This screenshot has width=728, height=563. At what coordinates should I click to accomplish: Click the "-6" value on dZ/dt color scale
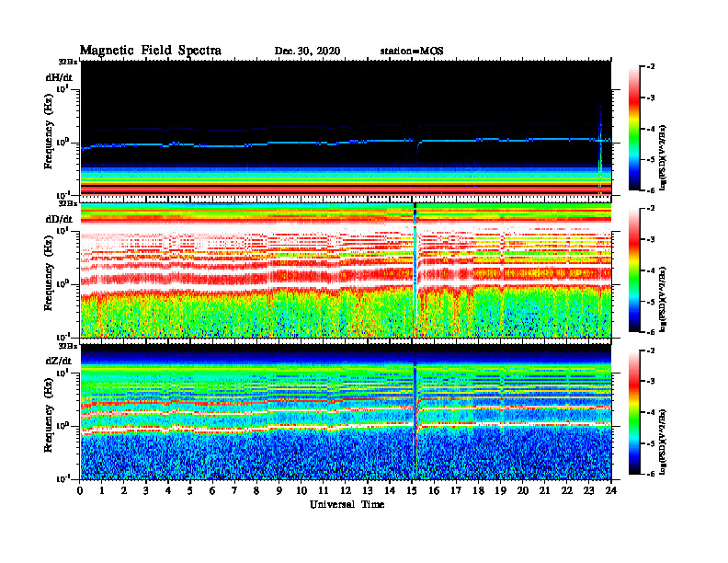651,475
